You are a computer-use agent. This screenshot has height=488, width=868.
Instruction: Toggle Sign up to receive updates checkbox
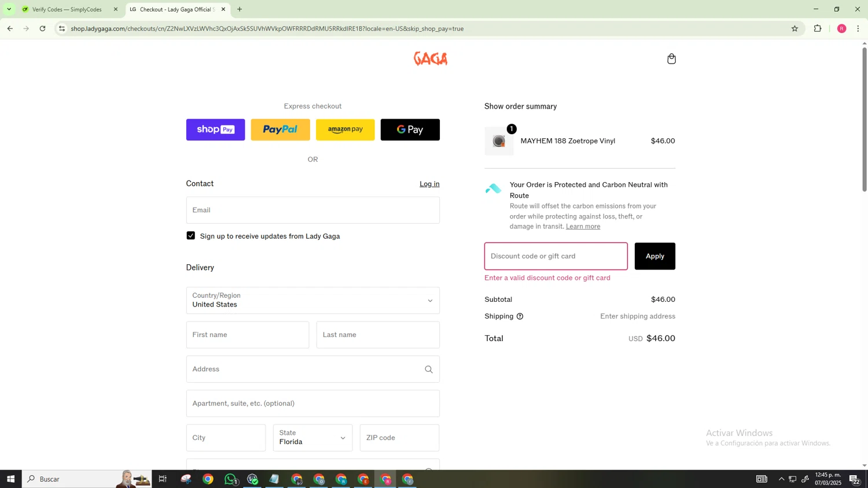click(x=191, y=236)
